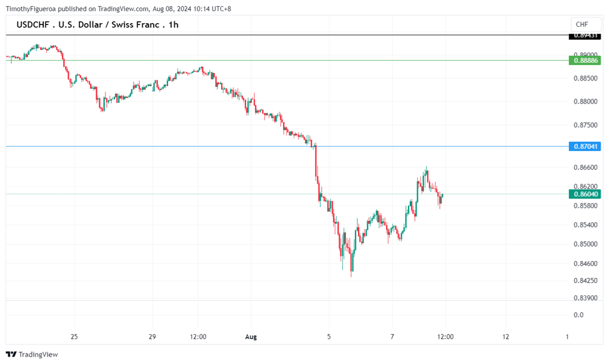The width and height of the screenshot is (609, 364).
Task: Click the 0.84250 price scale value
Action: 587,280
